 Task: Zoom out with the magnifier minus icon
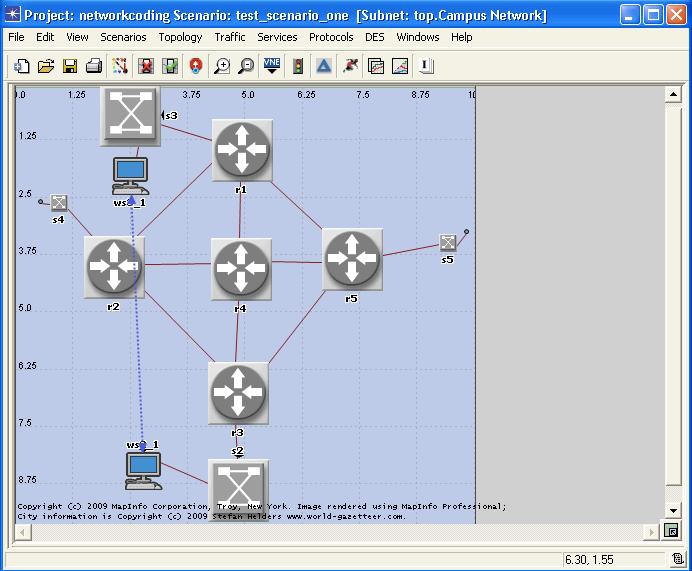(x=246, y=66)
